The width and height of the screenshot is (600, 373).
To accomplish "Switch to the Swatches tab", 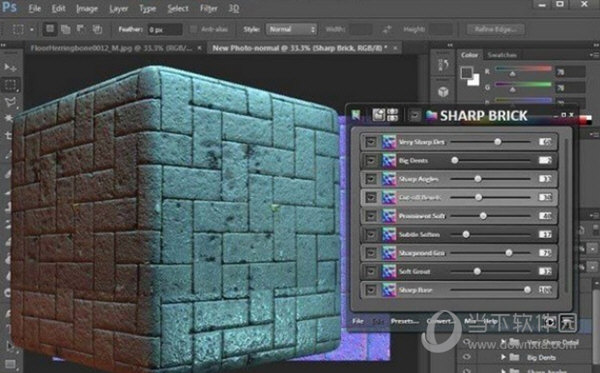I will click(502, 55).
